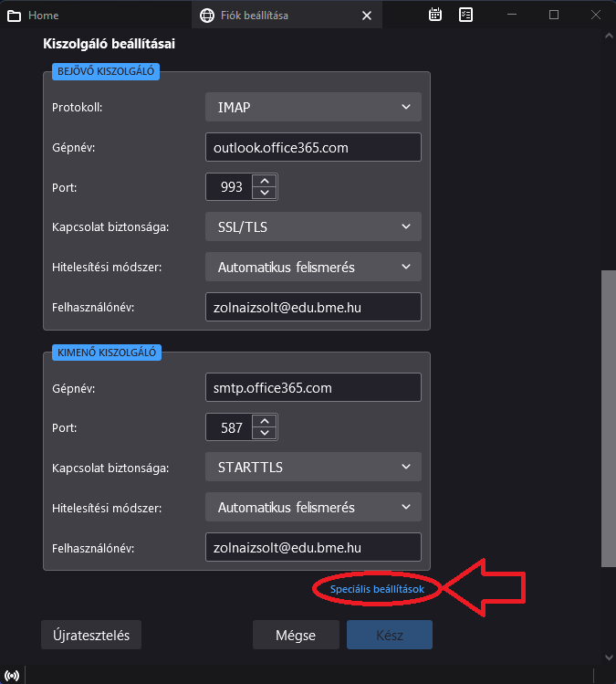This screenshot has width=616, height=684.
Task: Click the online status icon in status bar
Action: [12, 676]
